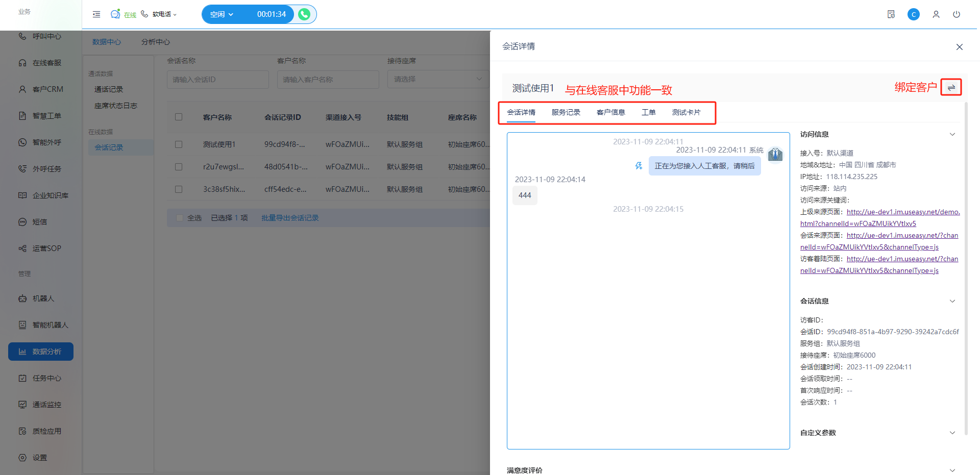Click 批量导出会话记录 link
Image resolution: width=980 pixels, height=475 pixels.
click(290, 218)
